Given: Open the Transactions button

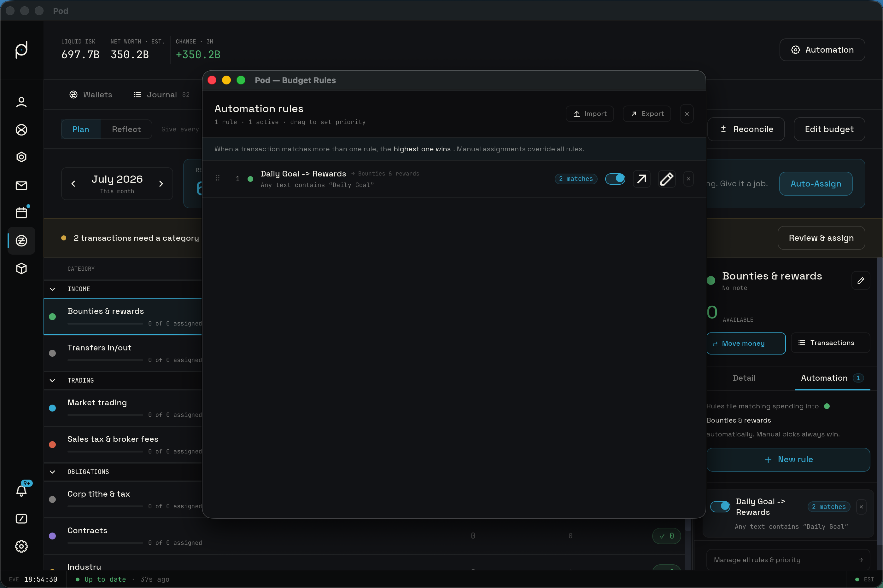Looking at the screenshot, I should (x=830, y=343).
